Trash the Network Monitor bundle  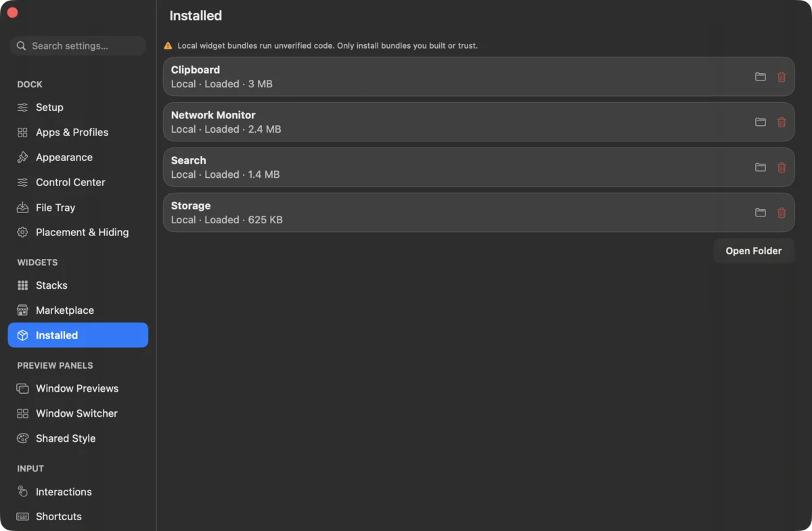click(782, 122)
